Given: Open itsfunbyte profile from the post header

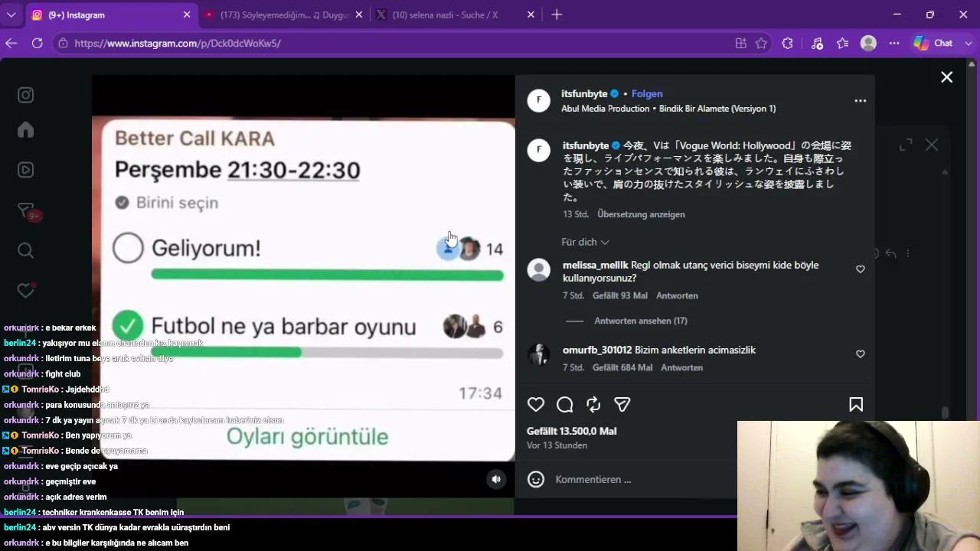Looking at the screenshot, I should [584, 94].
